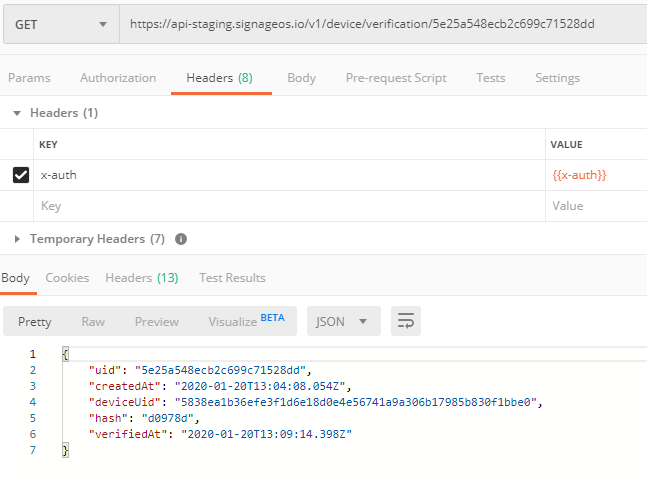This screenshot has height=483, width=647.
Task: Click the Preview view button
Action: tap(157, 321)
